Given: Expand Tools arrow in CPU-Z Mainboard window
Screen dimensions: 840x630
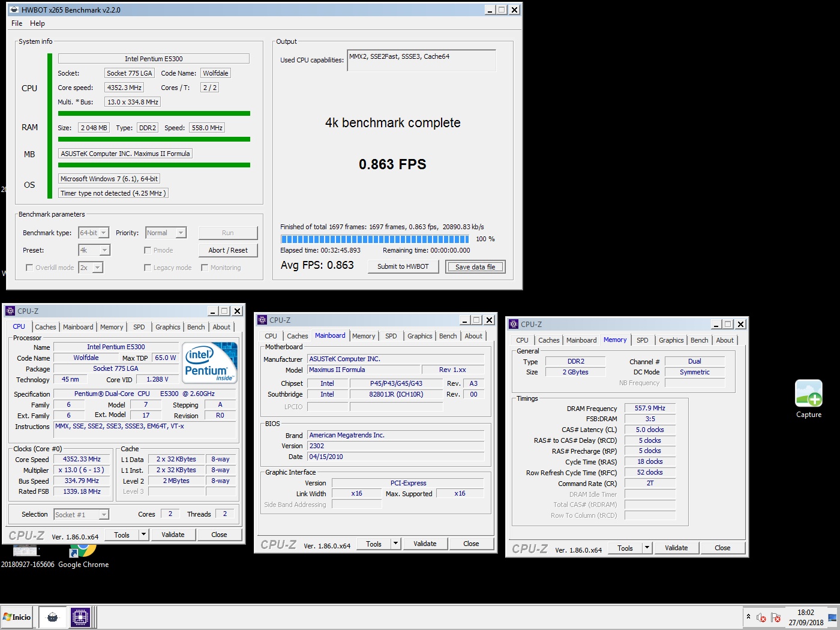Looking at the screenshot, I should click(395, 544).
